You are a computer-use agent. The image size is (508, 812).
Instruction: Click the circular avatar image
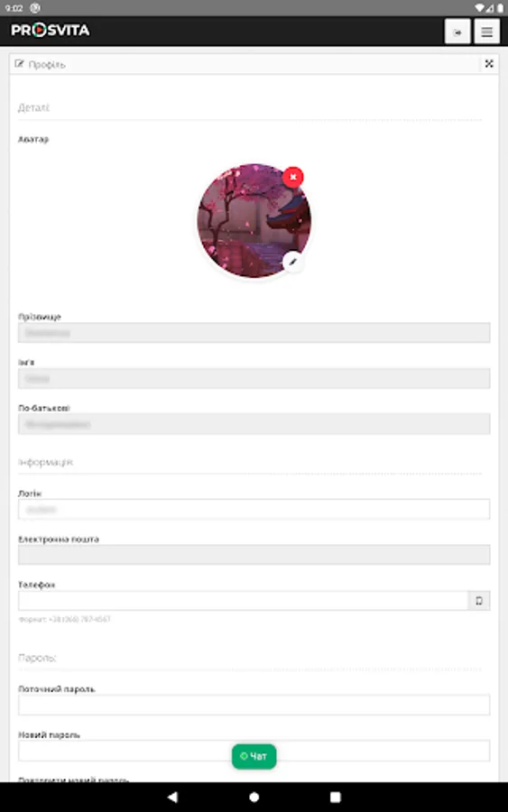point(254,221)
